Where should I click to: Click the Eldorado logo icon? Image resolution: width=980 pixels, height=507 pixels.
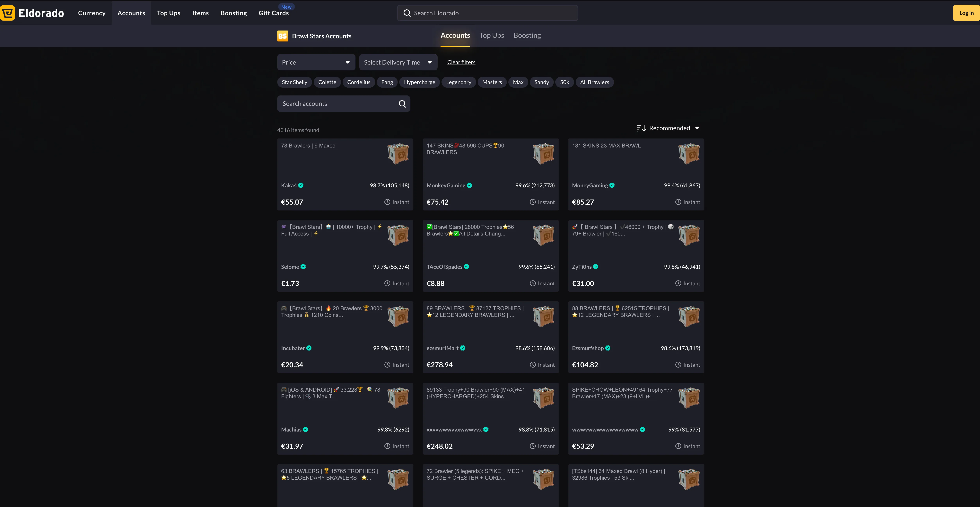pos(8,13)
